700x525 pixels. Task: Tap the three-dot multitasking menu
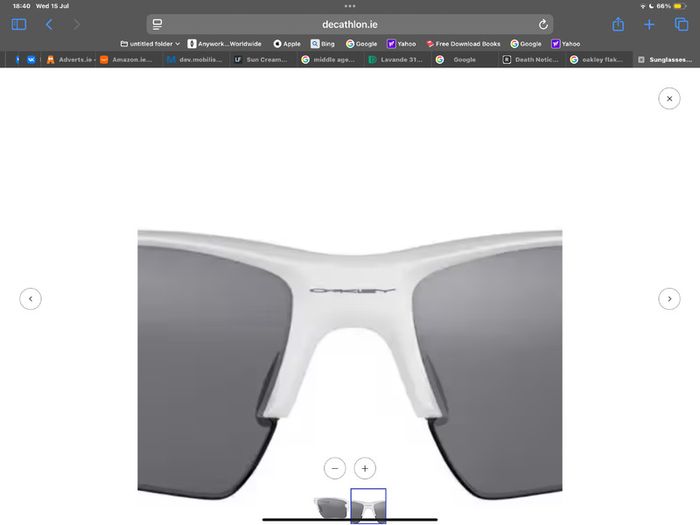coord(350,6)
